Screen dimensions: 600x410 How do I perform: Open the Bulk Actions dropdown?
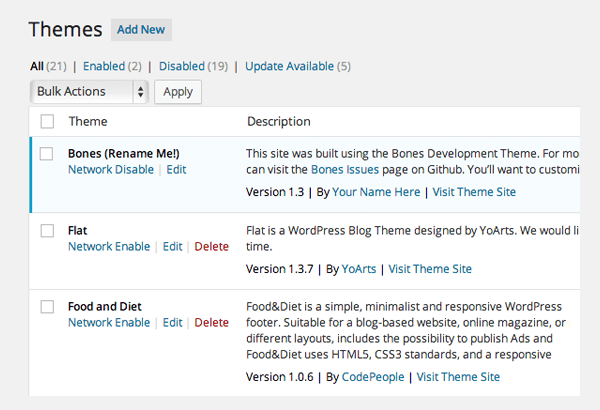pos(89,91)
